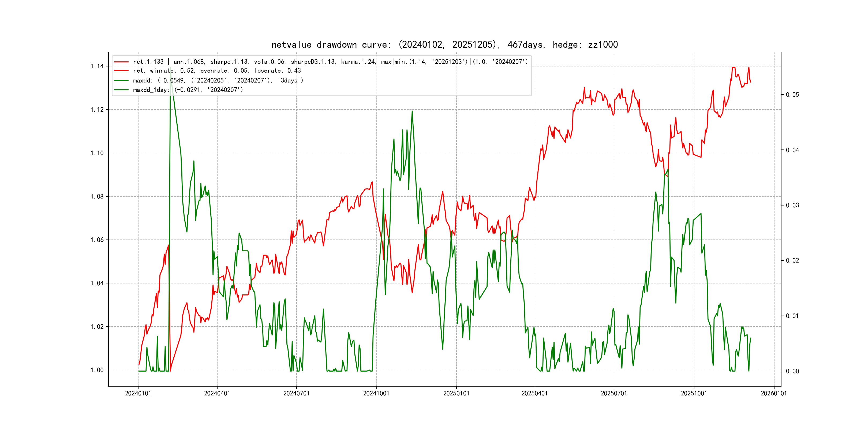This screenshot has width=868, height=434.
Task: Click the x-axis label 20240701
Action: pyautogui.click(x=296, y=393)
